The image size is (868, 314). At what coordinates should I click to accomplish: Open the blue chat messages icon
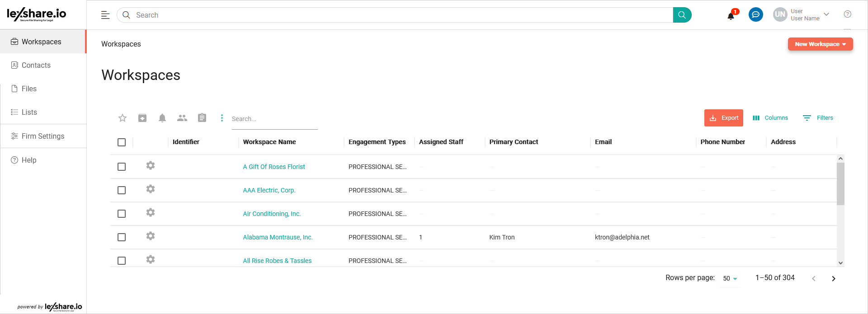(x=755, y=14)
